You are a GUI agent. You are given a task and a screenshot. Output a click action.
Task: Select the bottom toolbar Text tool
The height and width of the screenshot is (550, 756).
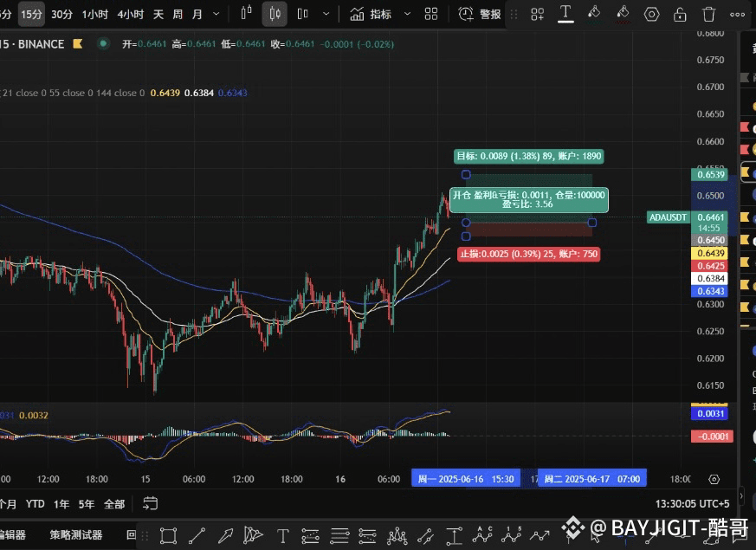[x=282, y=535]
